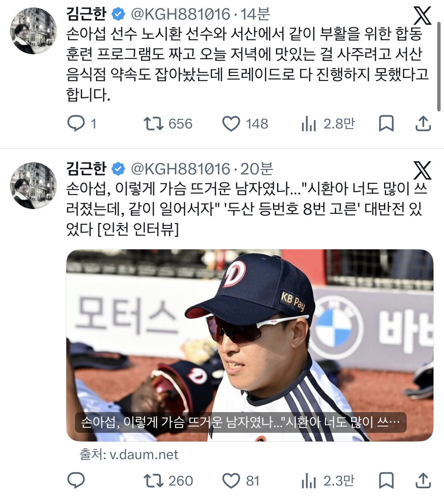The image size is (444, 504).
Task: Click the X logo on the second tweet
Action: (422, 170)
